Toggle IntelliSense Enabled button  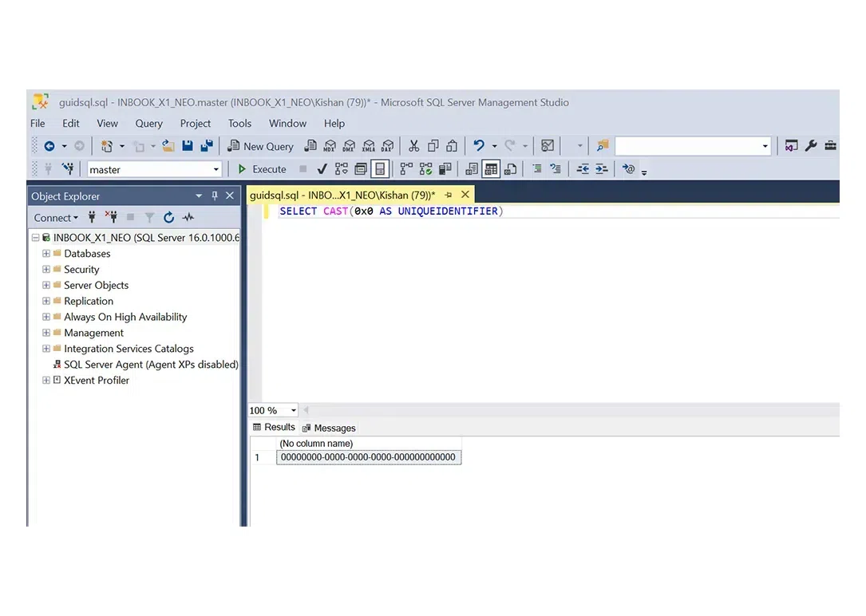pyautogui.click(x=380, y=169)
